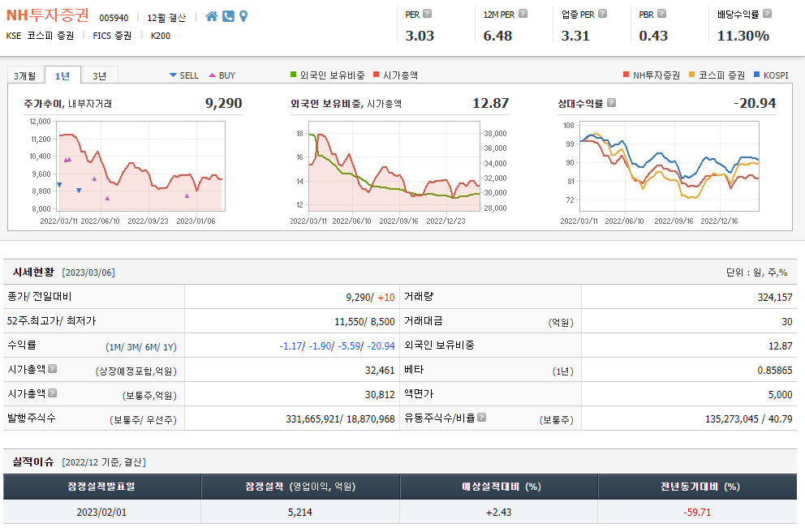Viewport: 805px width, 532px height.
Task: Click the blue SELL triangle legend marker
Action: pos(173,75)
